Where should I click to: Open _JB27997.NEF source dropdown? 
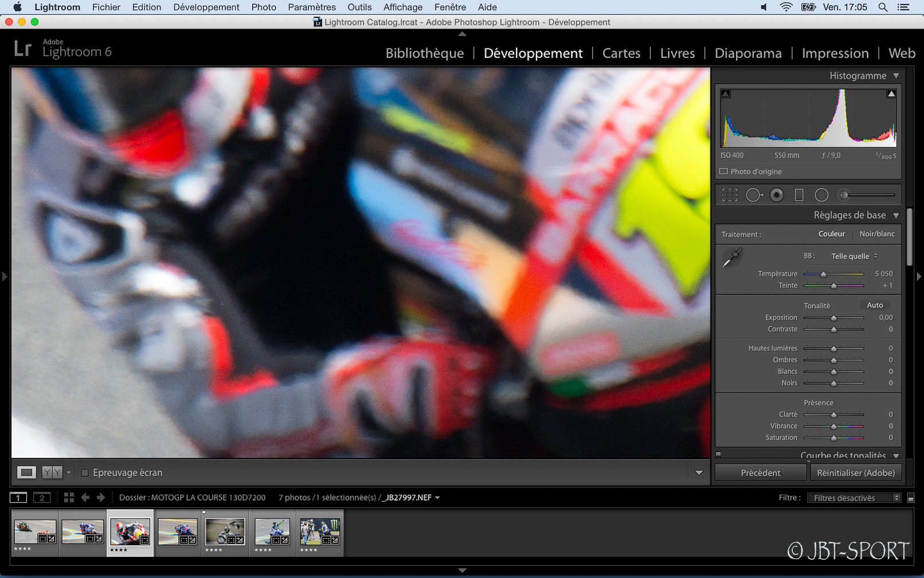tap(411, 498)
